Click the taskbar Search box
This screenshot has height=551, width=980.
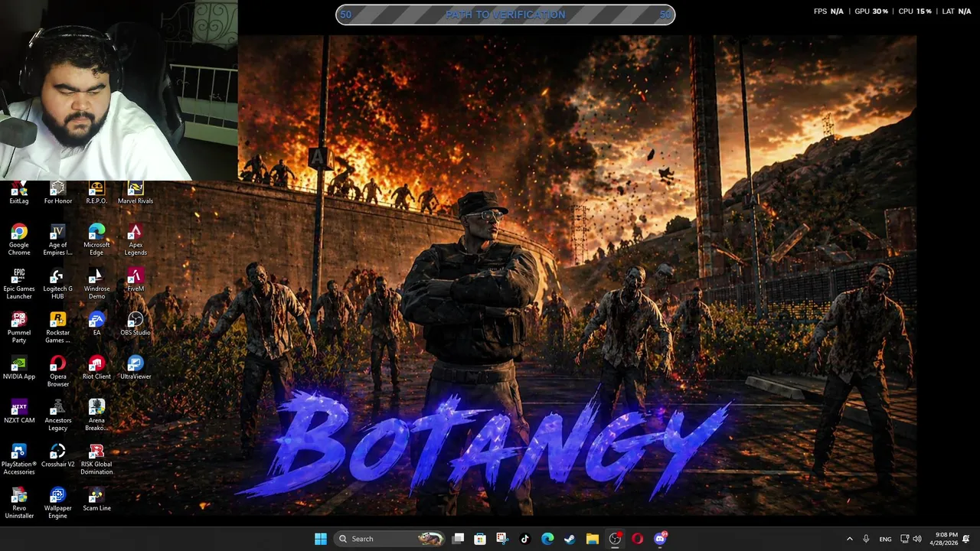click(x=390, y=539)
